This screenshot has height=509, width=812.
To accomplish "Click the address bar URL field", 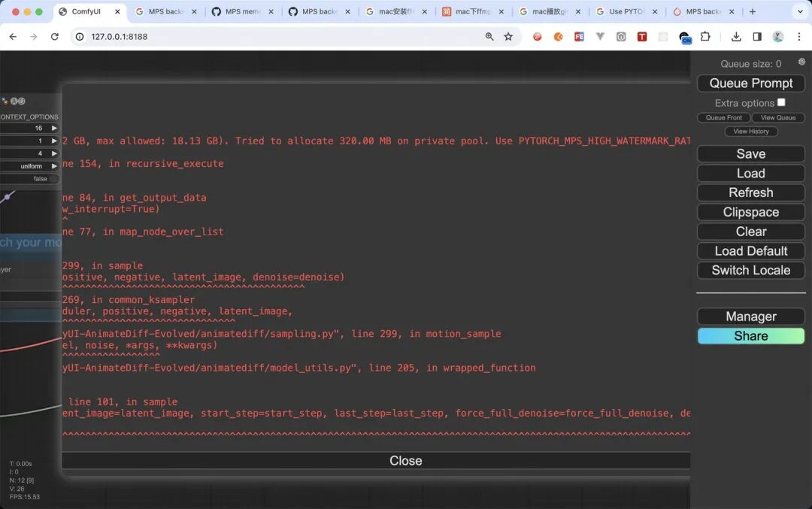I will tap(280, 36).
